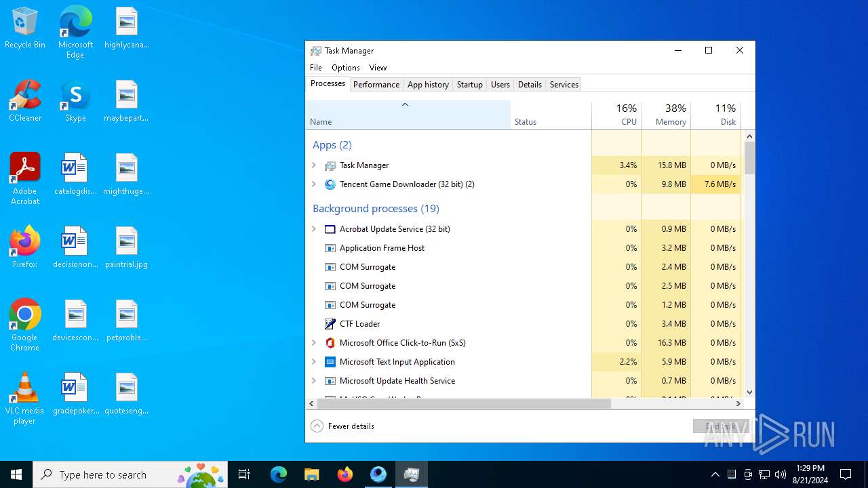Open the CCleaner desktop shortcut
Image resolution: width=868 pixels, height=488 pixels.
25,102
